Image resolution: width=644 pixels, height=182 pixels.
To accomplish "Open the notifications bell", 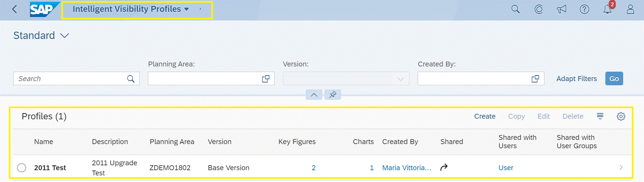I will click(x=607, y=9).
